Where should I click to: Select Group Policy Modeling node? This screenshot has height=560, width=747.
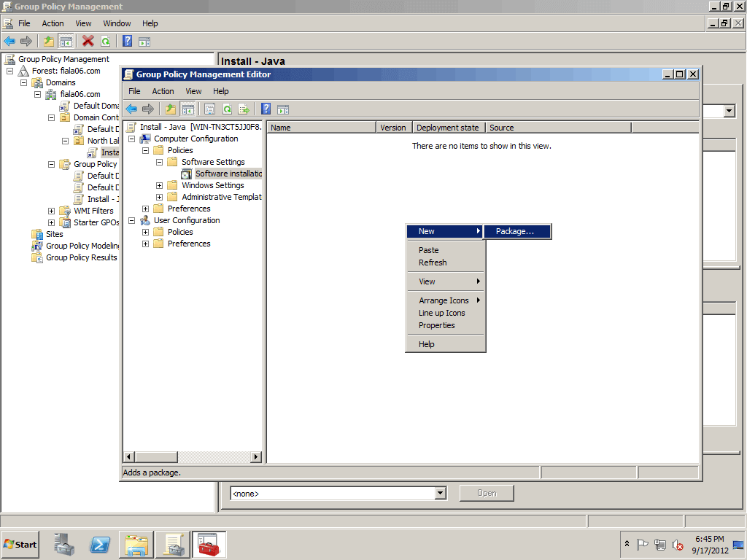82,246
